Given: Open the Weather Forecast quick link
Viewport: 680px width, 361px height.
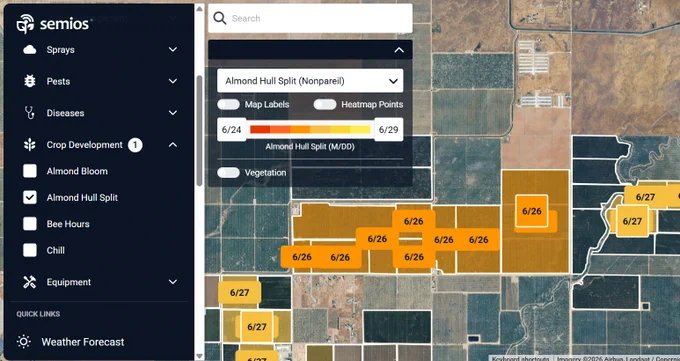Looking at the screenshot, I should pos(83,342).
